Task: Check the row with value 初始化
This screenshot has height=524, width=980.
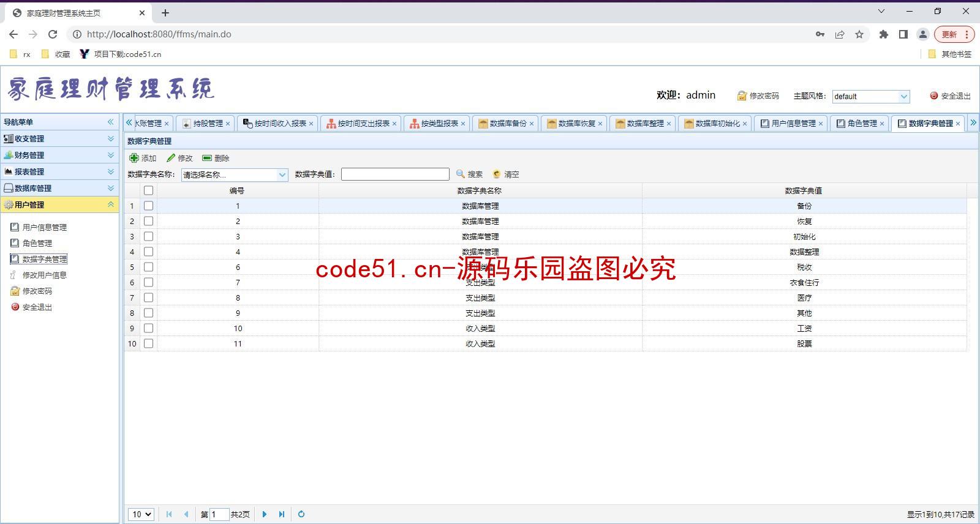Action: pos(148,236)
